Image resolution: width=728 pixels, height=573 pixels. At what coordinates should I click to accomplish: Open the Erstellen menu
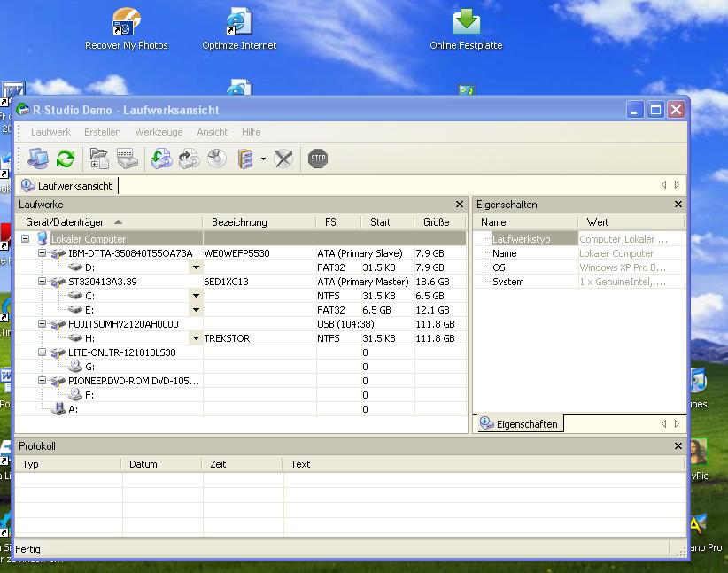(x=102, y=132)
